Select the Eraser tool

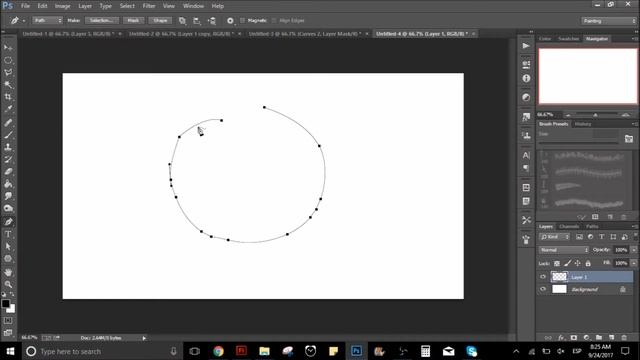pos(8,171)
